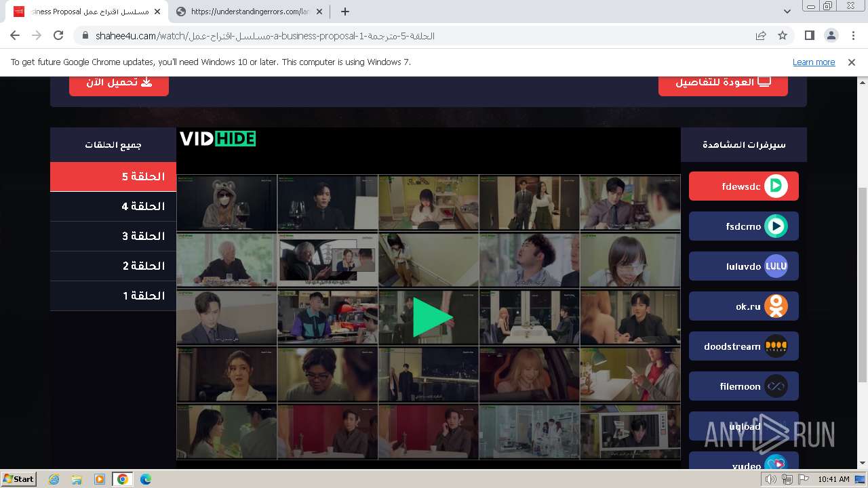This screenshot has height=488, width=868.
Task: Close the Business Proposal tab
Action: (x=157, y=12)
